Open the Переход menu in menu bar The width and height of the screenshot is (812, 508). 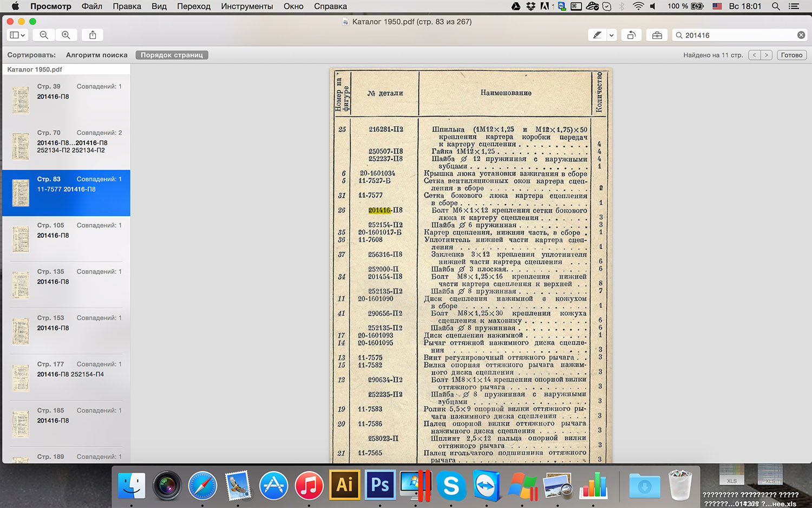pos(193,6)
